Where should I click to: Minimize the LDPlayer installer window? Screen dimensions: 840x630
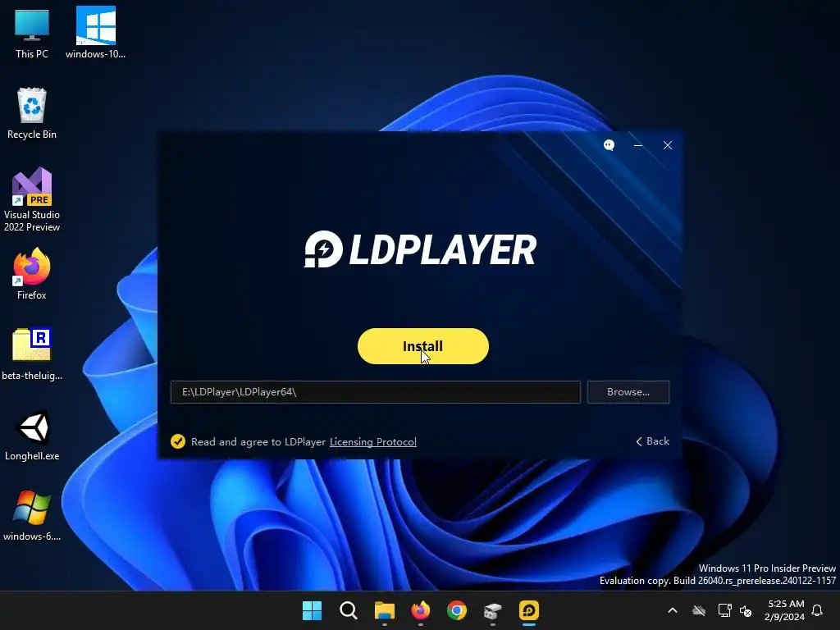pos(638,145)
